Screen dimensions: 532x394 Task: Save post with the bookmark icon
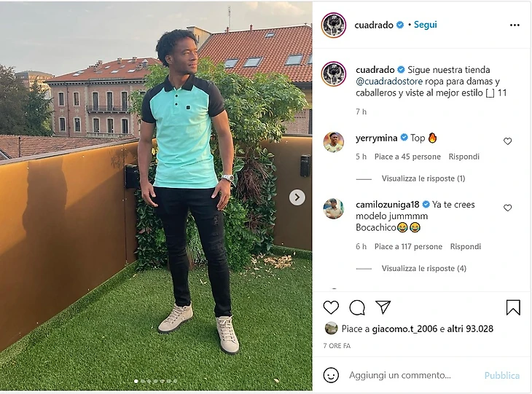pos(513,307)
